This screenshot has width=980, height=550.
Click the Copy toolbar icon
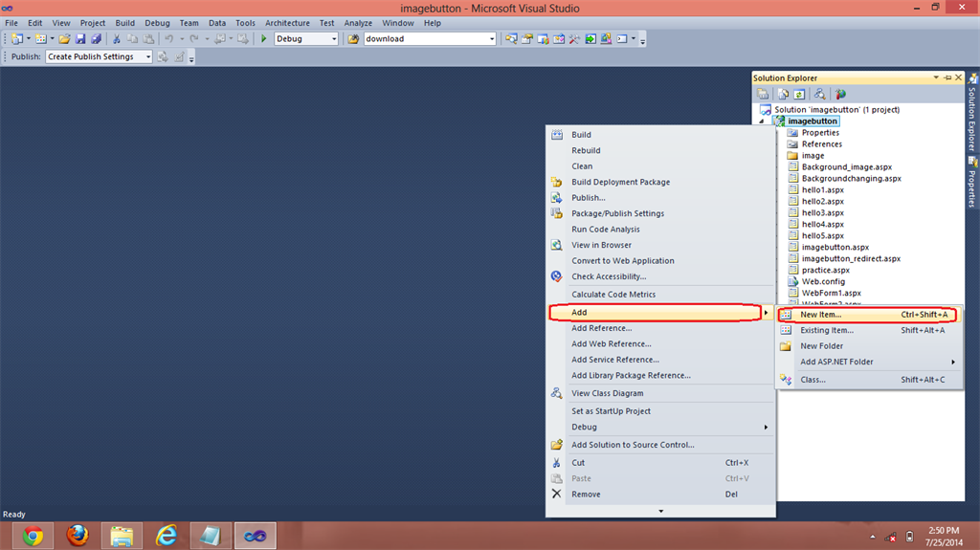132,39
